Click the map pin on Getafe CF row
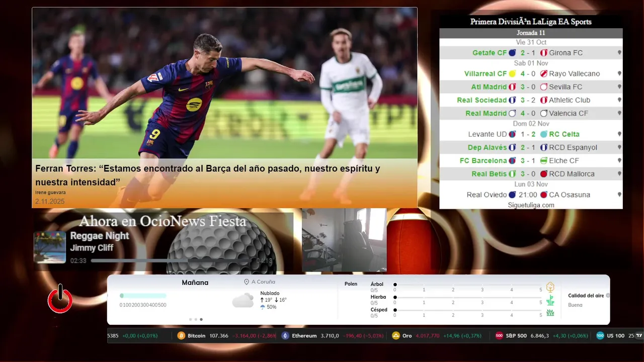Screen dimensions: 644x362 tap(619, 52)
